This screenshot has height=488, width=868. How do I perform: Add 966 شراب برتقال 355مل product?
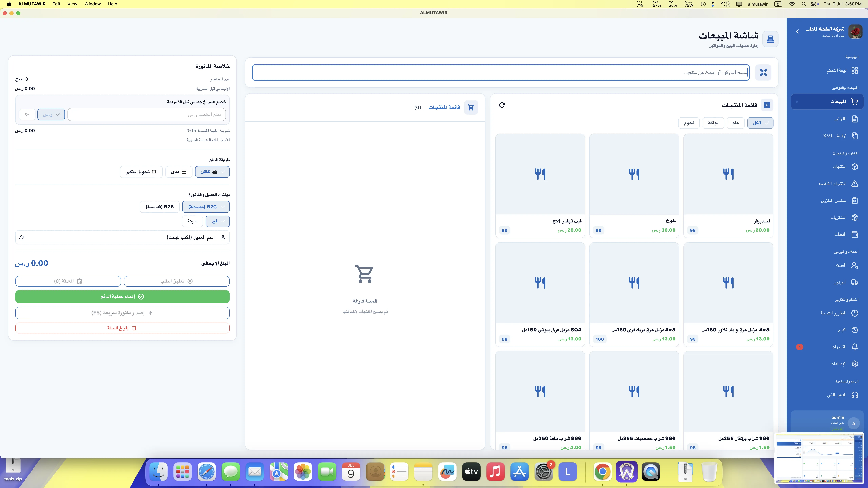click(x=728, y=401)
